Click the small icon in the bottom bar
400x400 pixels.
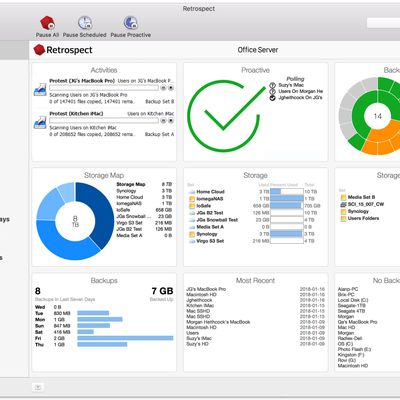pos(38,387)
